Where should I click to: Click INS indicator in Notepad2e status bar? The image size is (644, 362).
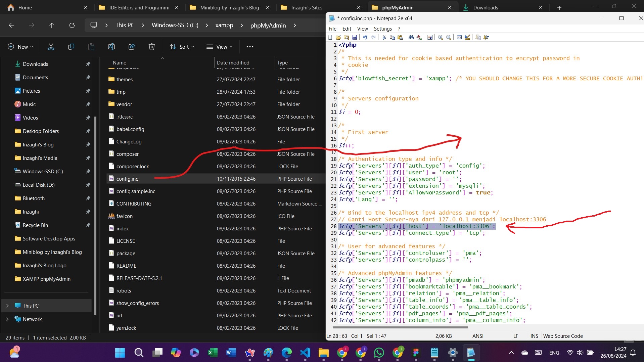(534, 336)
